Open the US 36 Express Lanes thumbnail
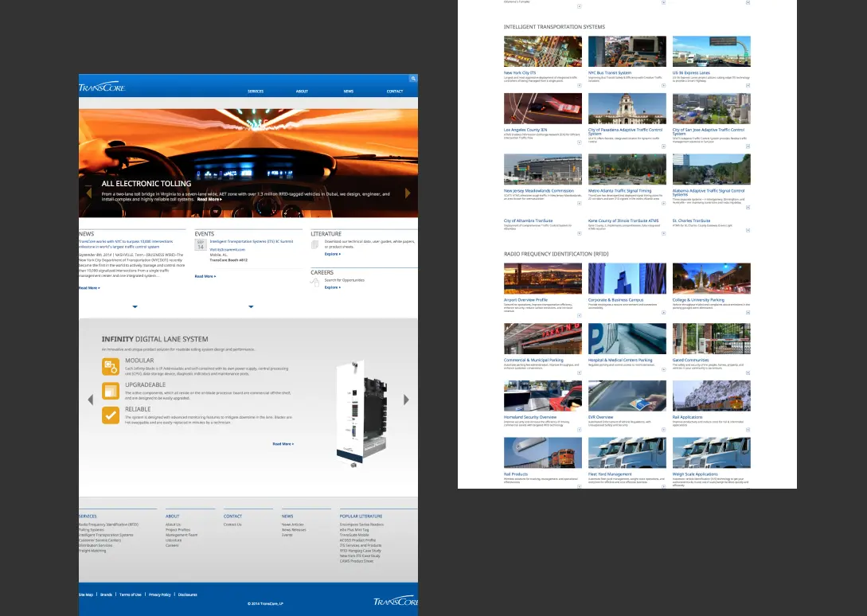867x616 pixels. tap(712, 52)
